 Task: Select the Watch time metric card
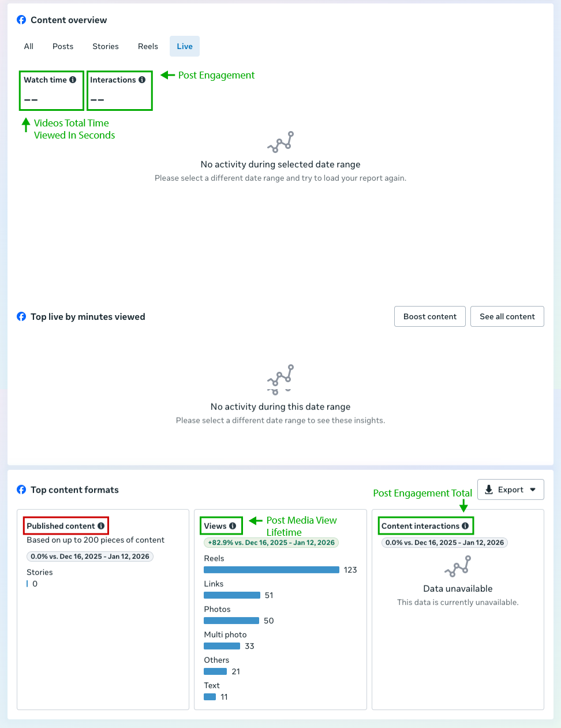coord(51,91)
